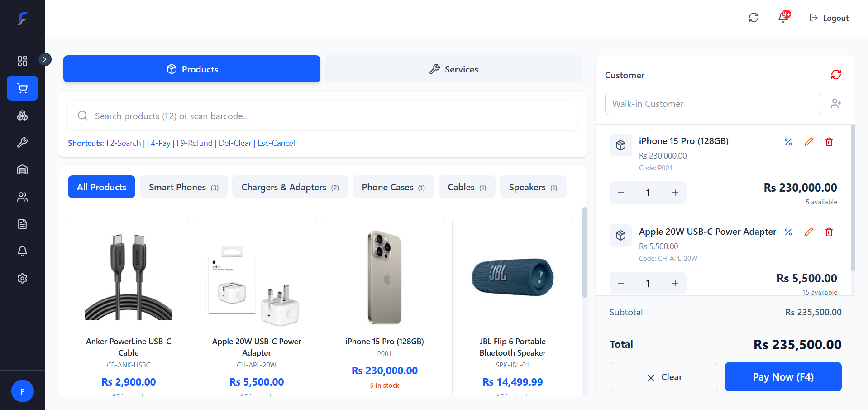The image size is (868, 410).
Task: Open Settings gear in the sidebar
Action: [22, 278]
